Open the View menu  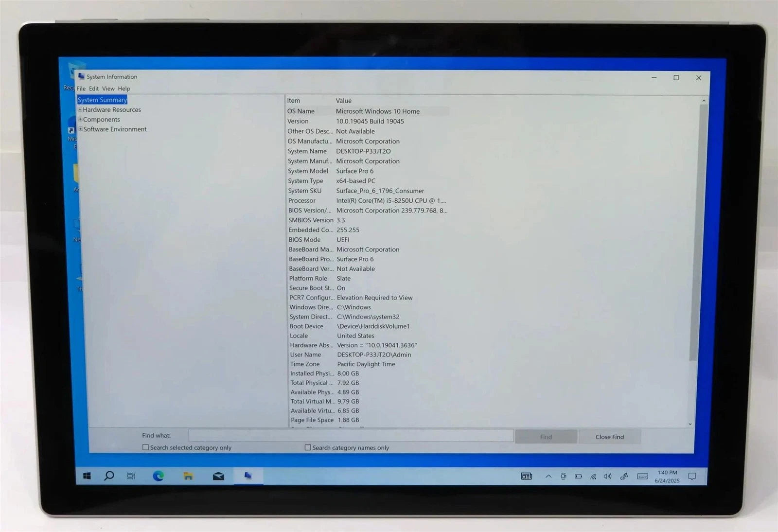108,89
